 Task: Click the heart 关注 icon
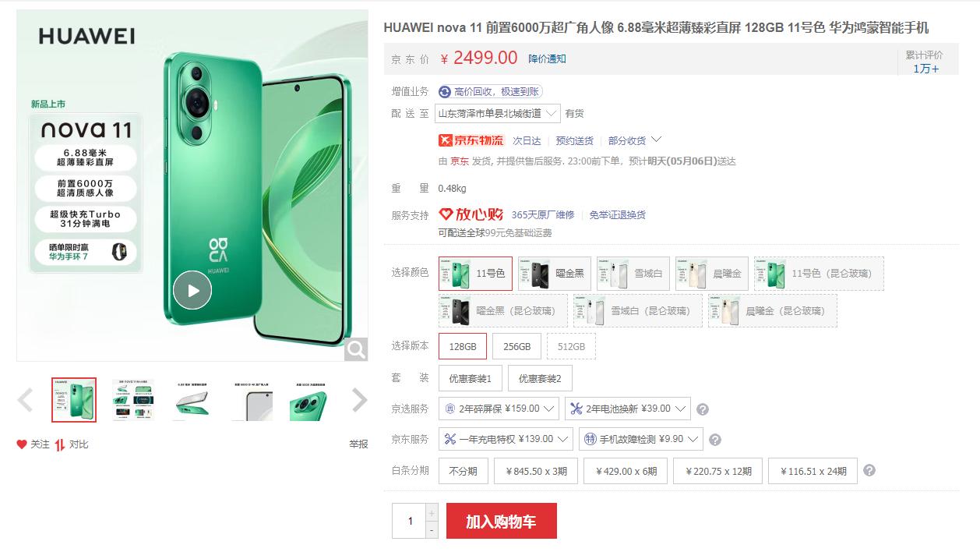(x=22, y=444)
